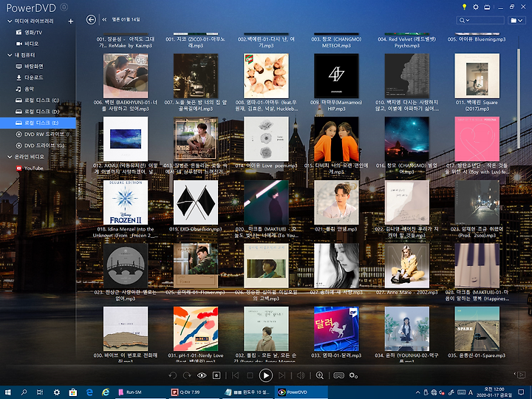Image resolution: width=532 pixels, height=399 pixels.
Task: Open the folder view dropdown
Action: click(x=516, y=21)
